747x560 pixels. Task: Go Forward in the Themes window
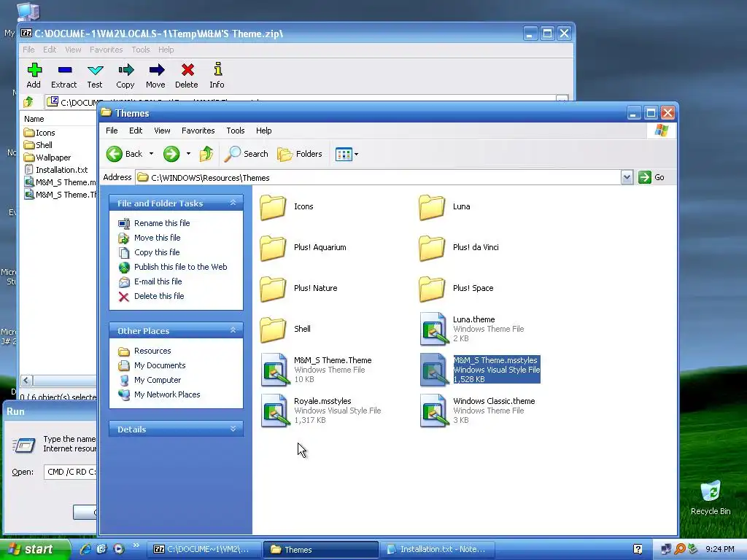[171, 154]
